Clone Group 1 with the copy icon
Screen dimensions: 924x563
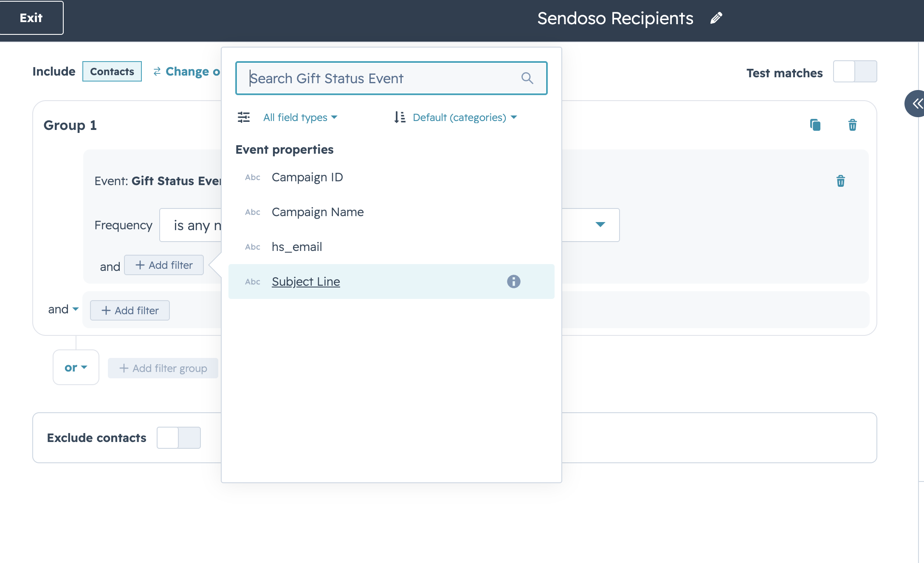[x=815, y=125]
